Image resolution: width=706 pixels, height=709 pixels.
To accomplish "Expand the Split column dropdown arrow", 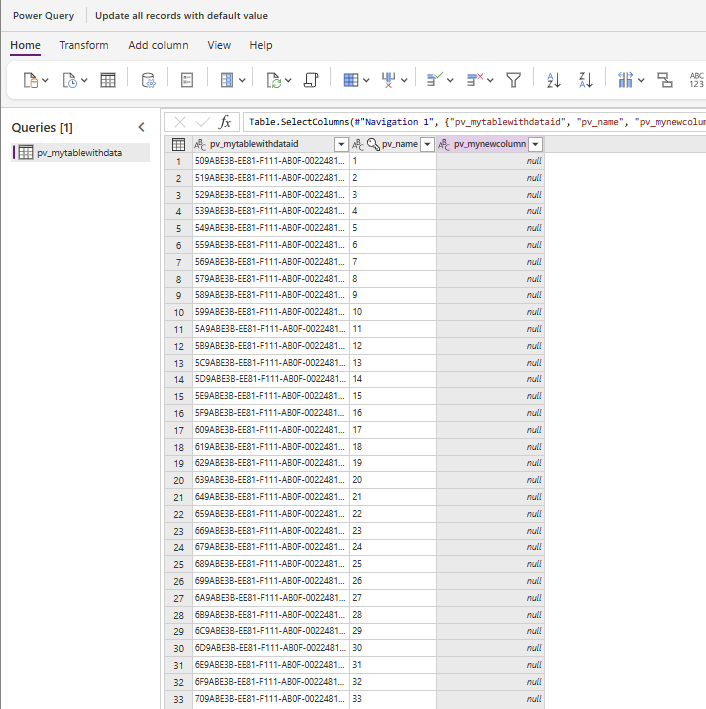I will (641, 80).
